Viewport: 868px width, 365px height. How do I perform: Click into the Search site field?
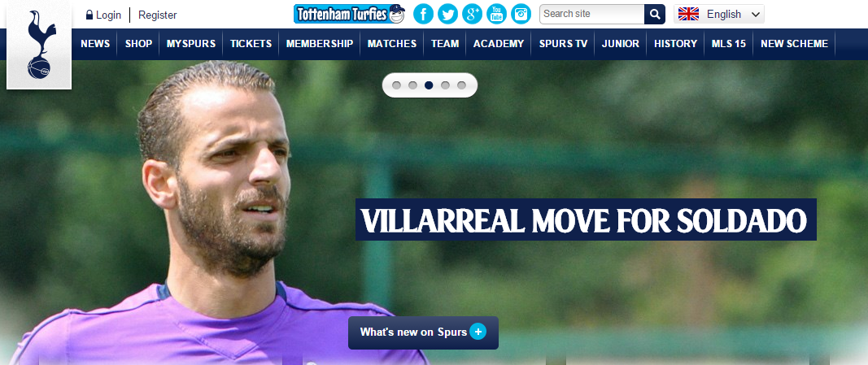591,15
